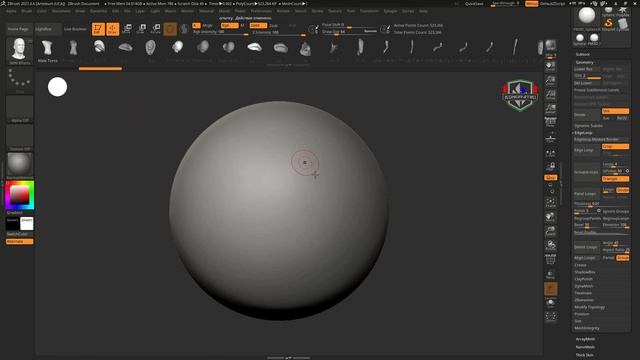This screenshot has height=360, width=640.
Task: Toggle Xyz rotation mode button
Action: pos(551,178)
